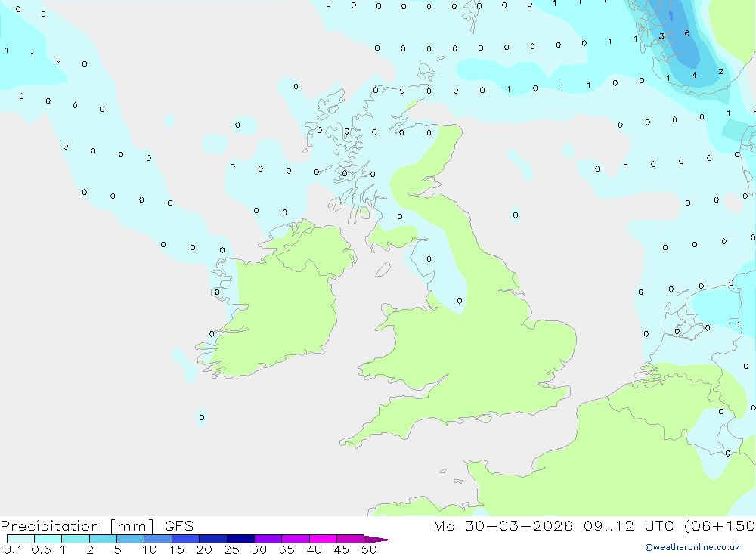Click the '15' legend scale label

click(x=176, y=549)
